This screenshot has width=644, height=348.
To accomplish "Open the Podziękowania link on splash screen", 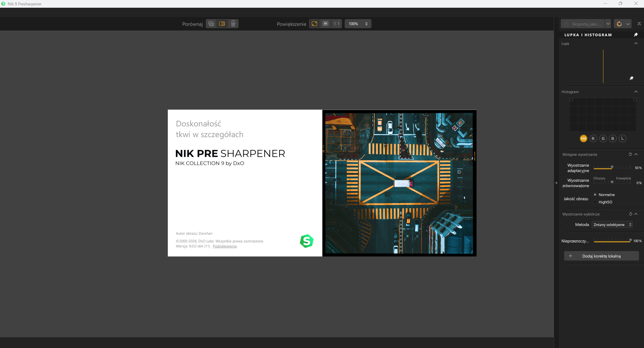I will [225, 246].
